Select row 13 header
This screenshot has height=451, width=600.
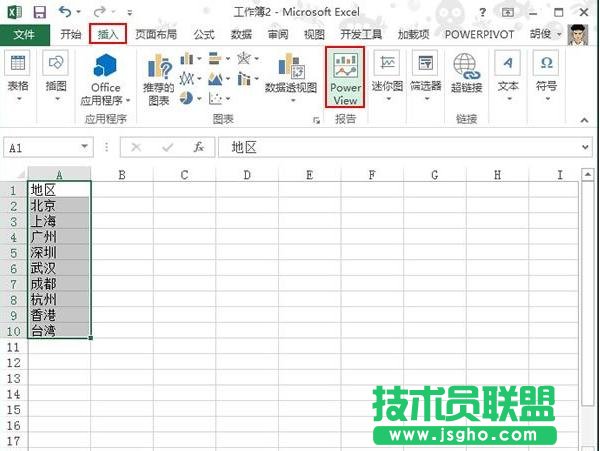click(13, 378)
